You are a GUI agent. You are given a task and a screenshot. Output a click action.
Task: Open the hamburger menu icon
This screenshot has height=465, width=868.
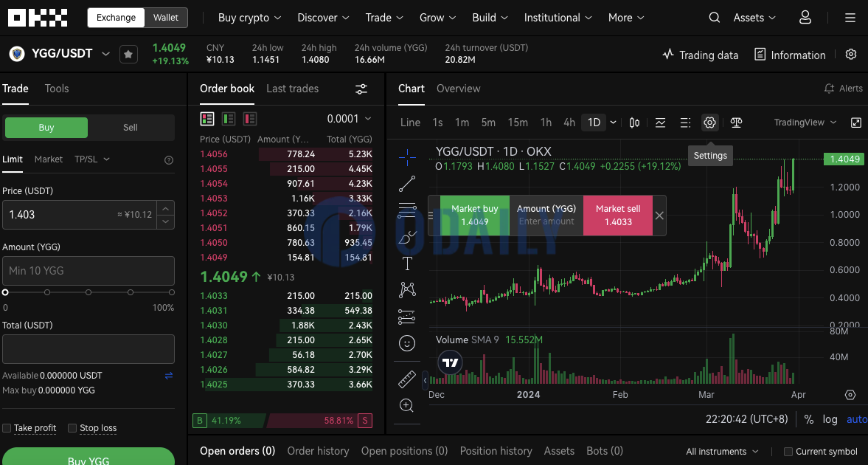[x=850, y=18]
